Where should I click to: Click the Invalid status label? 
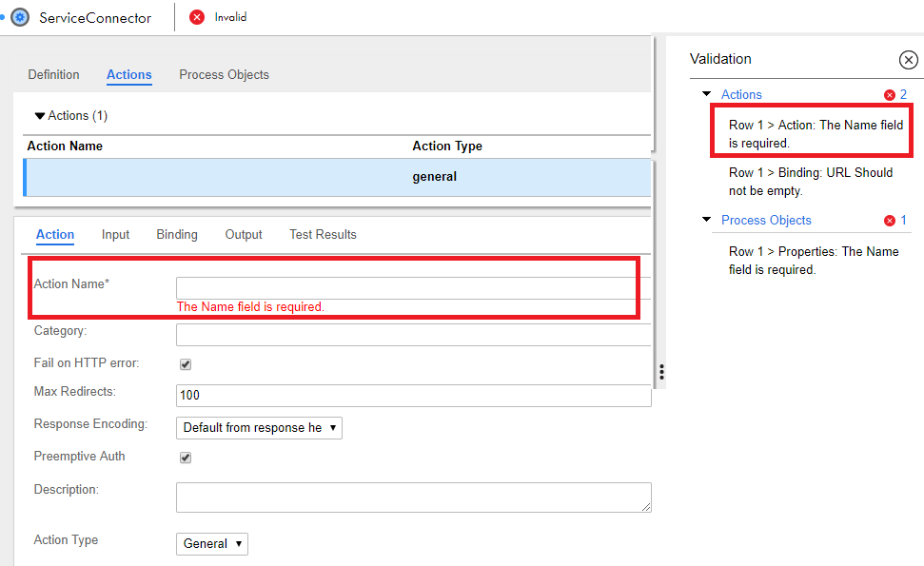coord(230,17)
